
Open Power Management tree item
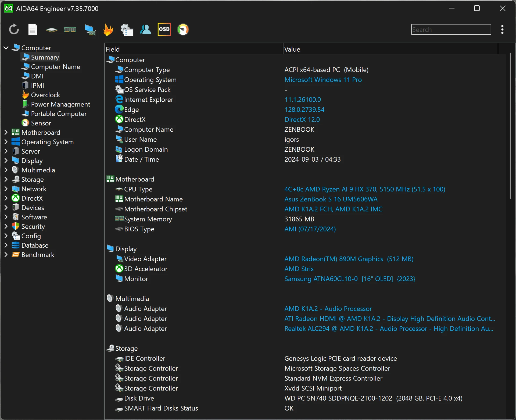(x=56, y=104)
